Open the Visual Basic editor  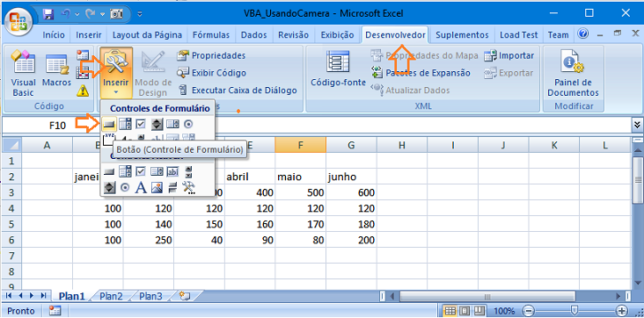click(x=23, y=73)
